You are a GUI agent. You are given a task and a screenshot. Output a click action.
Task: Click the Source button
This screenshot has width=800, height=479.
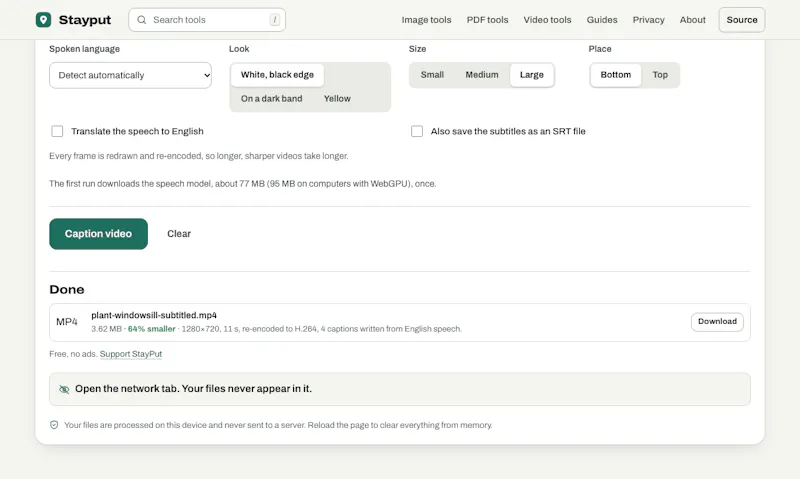point(742,20)
